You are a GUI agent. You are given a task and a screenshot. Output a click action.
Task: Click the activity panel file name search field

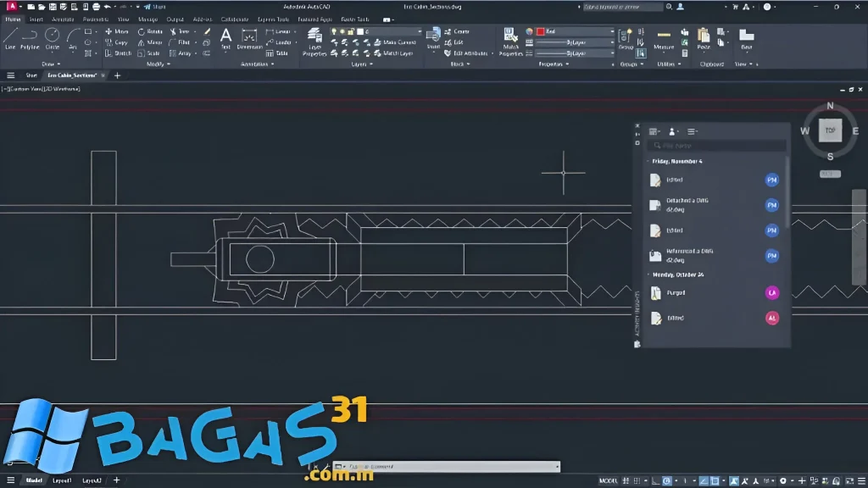(717, 146)
